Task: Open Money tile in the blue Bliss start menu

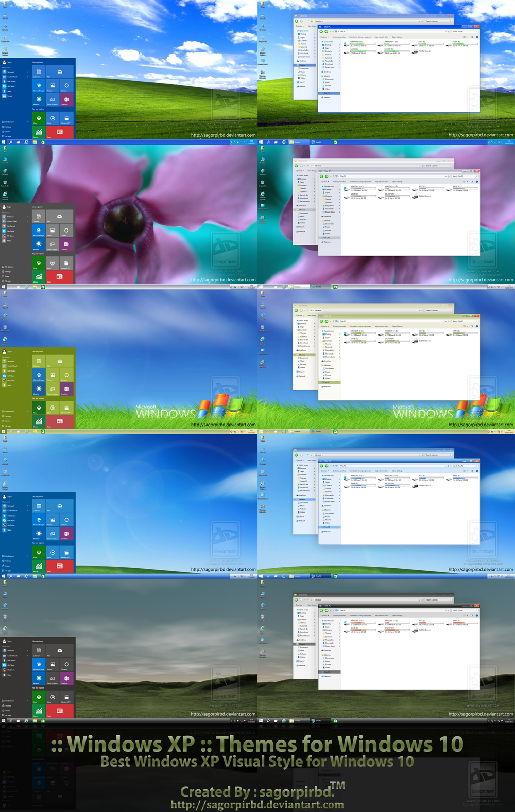Action: (39, 132)
